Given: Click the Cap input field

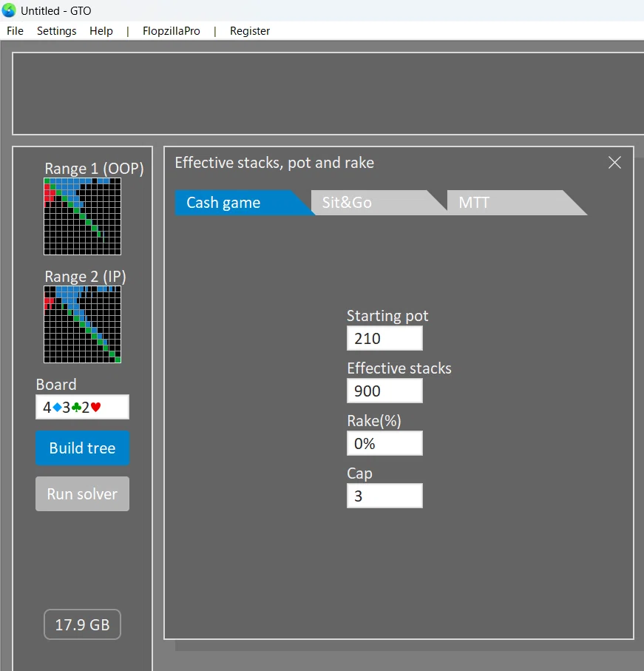Looking at the screenshot, I should click(385, 496).
